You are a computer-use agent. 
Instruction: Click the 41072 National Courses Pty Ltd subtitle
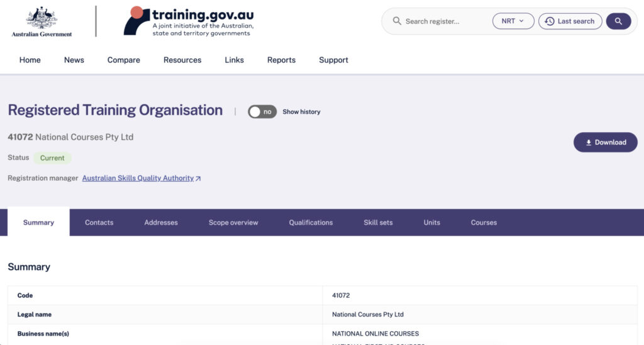tap(70, 137)
